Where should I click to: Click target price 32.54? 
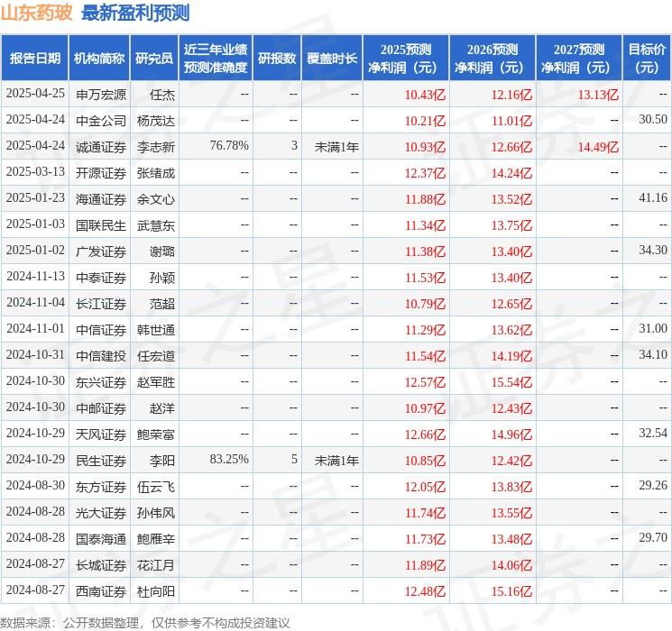pos(653,433)
